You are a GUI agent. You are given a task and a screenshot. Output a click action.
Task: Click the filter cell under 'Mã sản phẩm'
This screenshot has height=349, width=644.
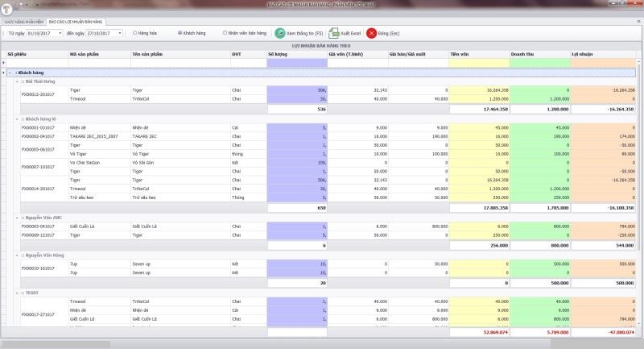click(x=99, y=63)
